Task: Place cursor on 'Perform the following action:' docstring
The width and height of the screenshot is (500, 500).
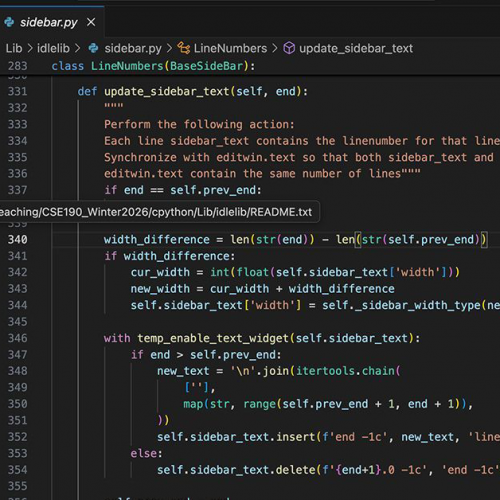Action: pos(199,124)
